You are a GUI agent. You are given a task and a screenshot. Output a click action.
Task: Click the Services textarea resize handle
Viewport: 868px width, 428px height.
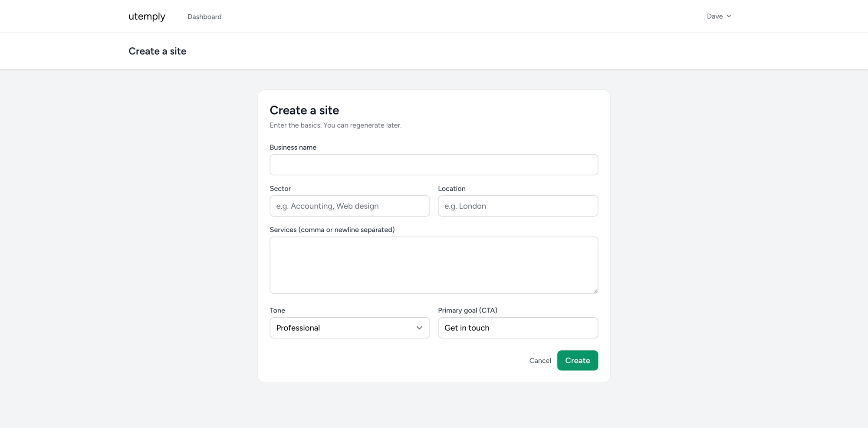coord(595,290)
